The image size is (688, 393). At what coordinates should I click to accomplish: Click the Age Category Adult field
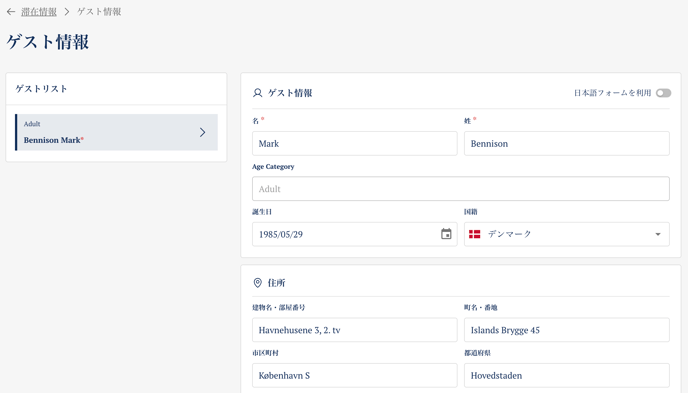[461, 189]
